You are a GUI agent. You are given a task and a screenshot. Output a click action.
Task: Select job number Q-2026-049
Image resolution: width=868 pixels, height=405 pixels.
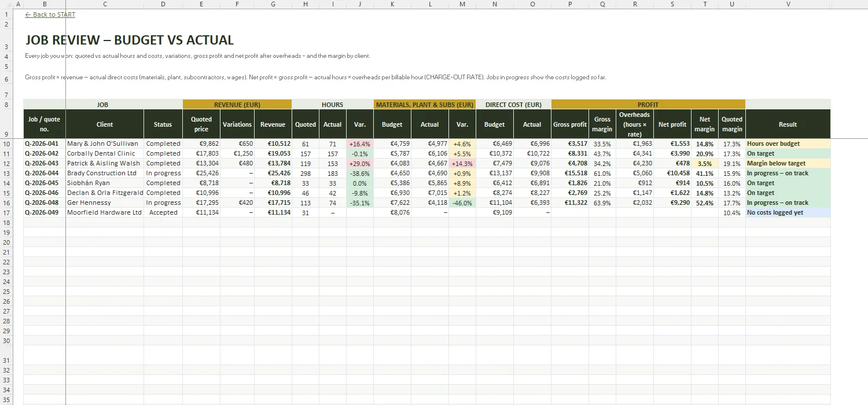pyautogui.click(x=45, y=212)
